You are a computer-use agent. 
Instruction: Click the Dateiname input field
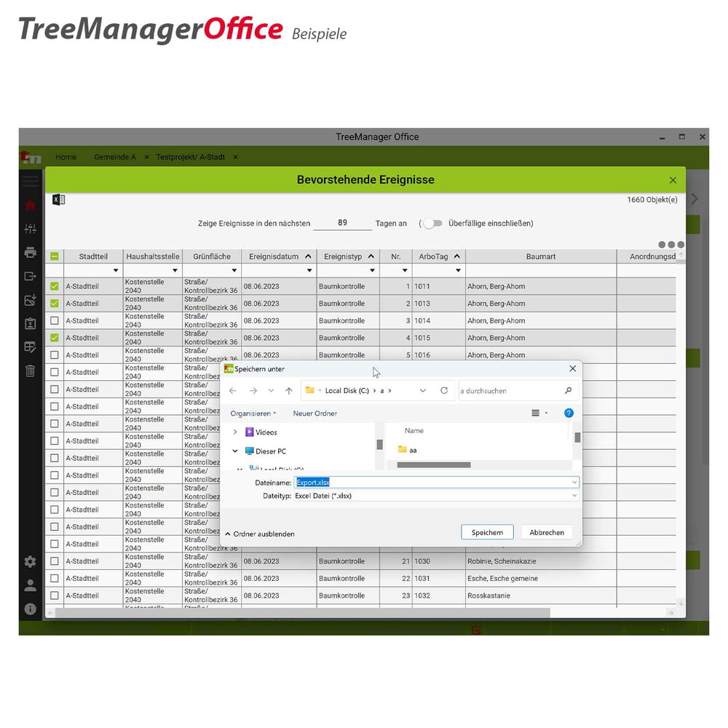[436, 483]
